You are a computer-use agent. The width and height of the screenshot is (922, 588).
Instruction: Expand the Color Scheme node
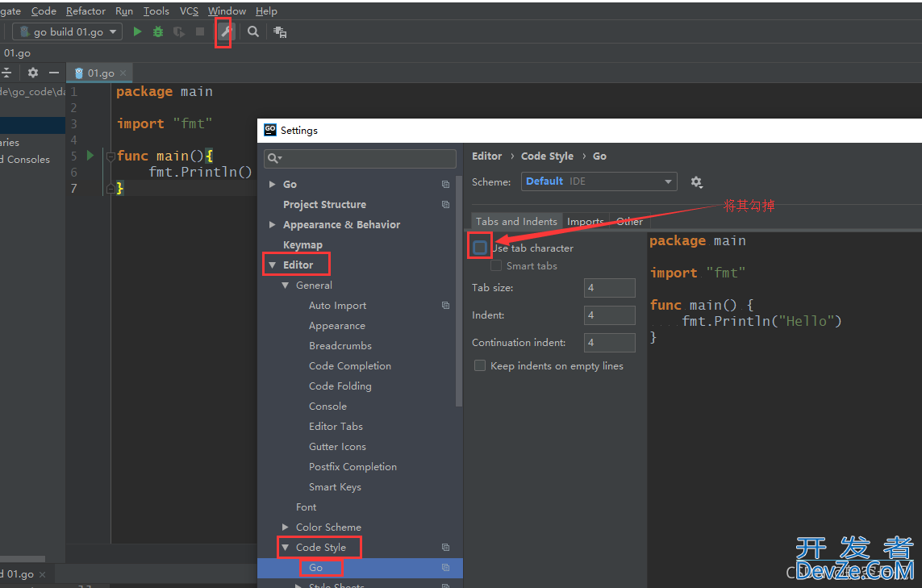pyautogui.click(x=286, y=528)
